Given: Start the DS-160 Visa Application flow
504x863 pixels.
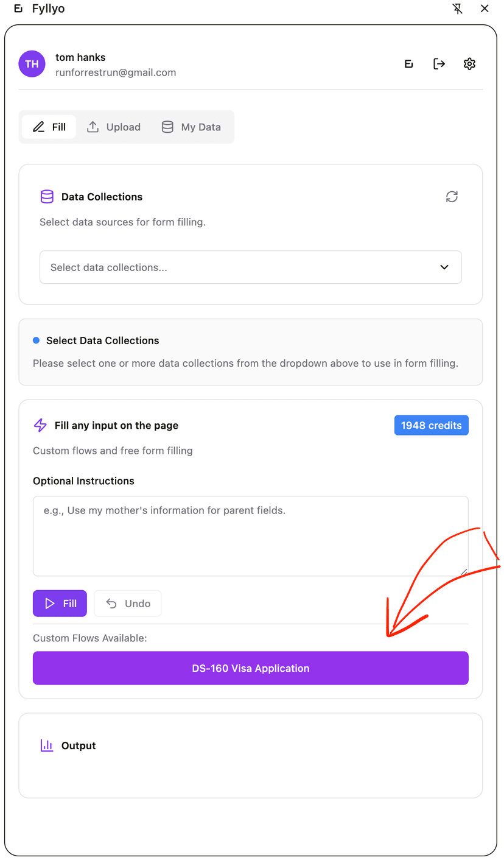Looking at the screenshot, I should point(250,668).
